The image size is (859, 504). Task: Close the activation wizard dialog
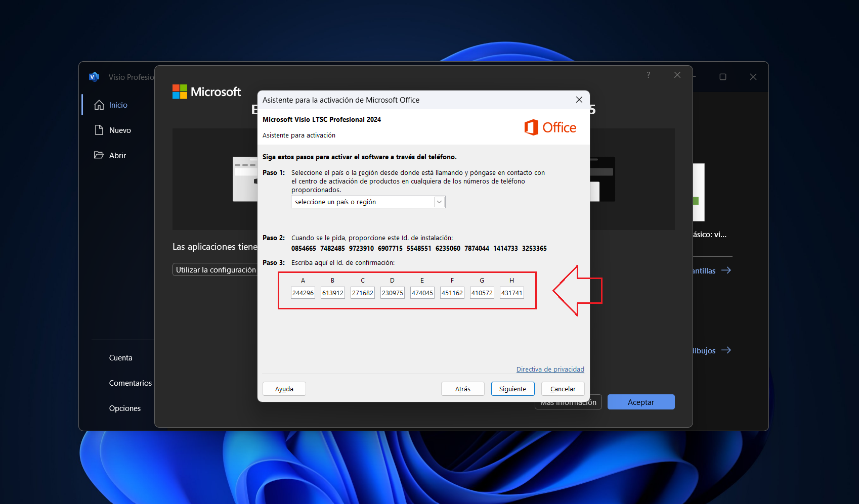click(579, 100)
